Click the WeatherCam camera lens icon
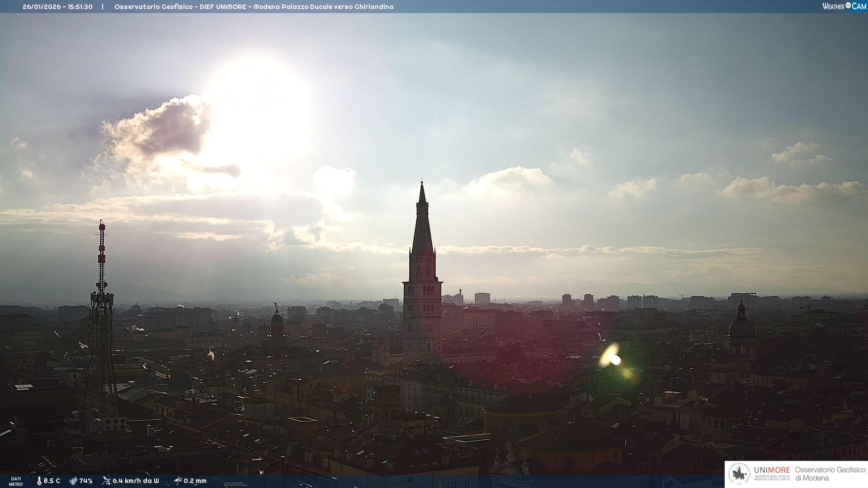This screenshot has width=868, height=488. pyautogui.click(x=848, y=5)
